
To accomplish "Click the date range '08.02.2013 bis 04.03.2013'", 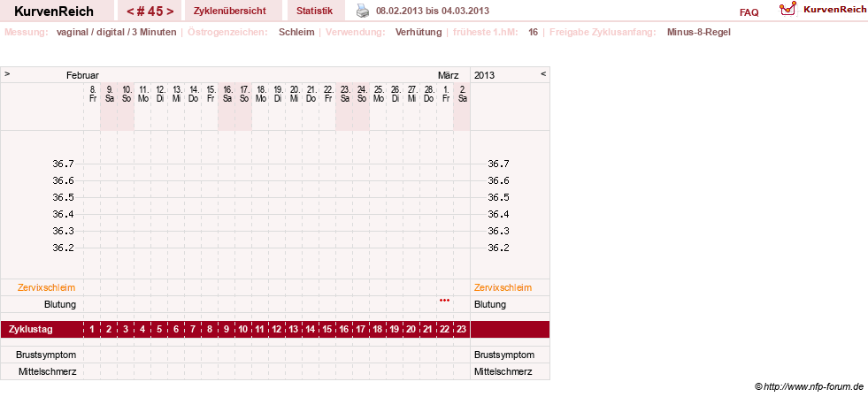I will pyautogui.click(x=433, y=11).
